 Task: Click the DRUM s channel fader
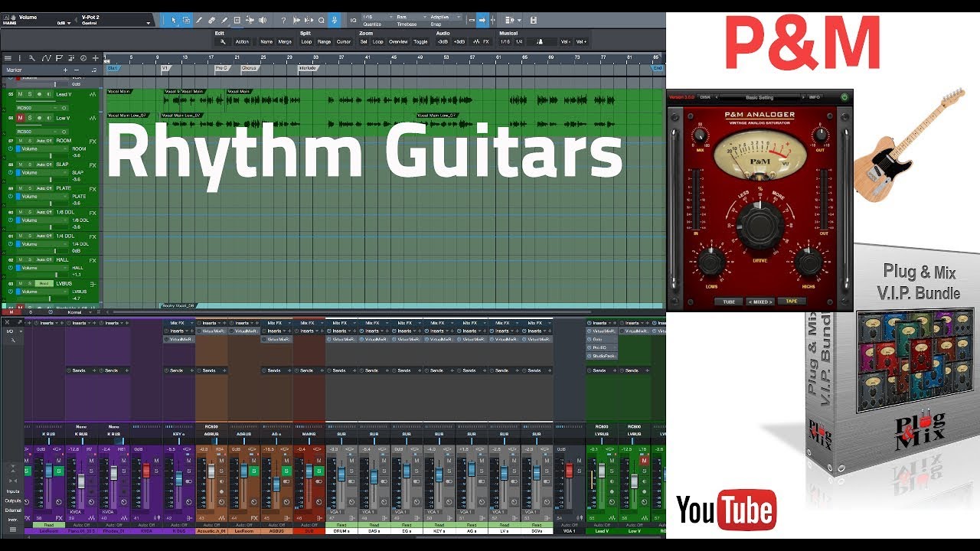(x=341, y=474)
